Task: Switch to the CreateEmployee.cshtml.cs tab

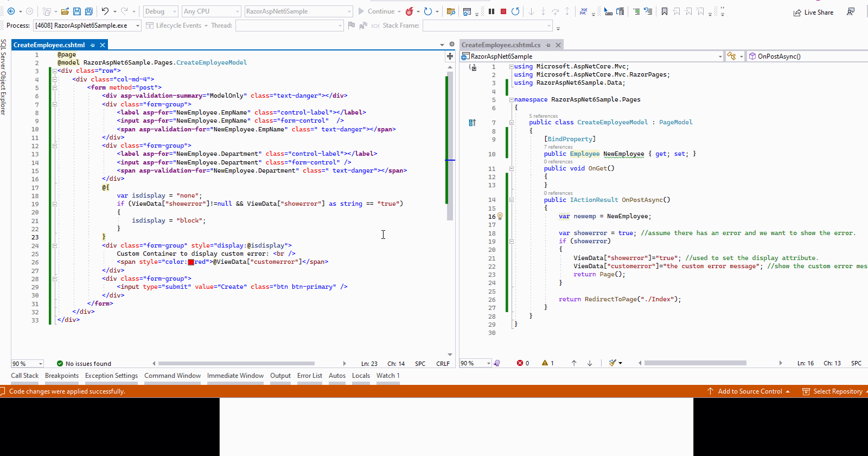Action: coord(501,45)
